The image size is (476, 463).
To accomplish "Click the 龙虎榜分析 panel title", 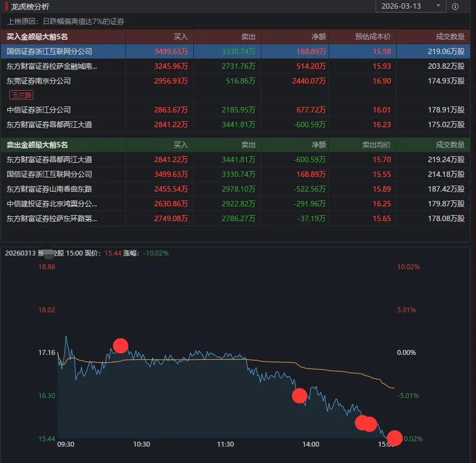I will pyautogui.click(x=30, y=7).
